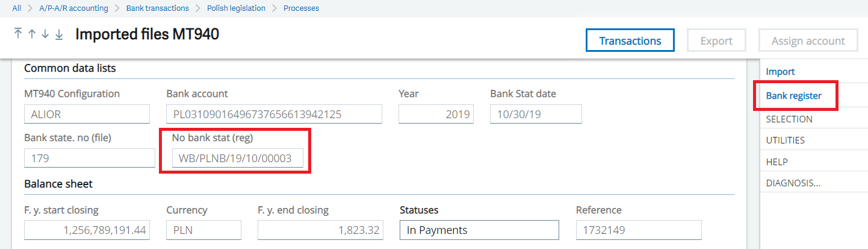Screen dimensions: 868x249
Task: Open the Transactions button
Action: (630, 40)
